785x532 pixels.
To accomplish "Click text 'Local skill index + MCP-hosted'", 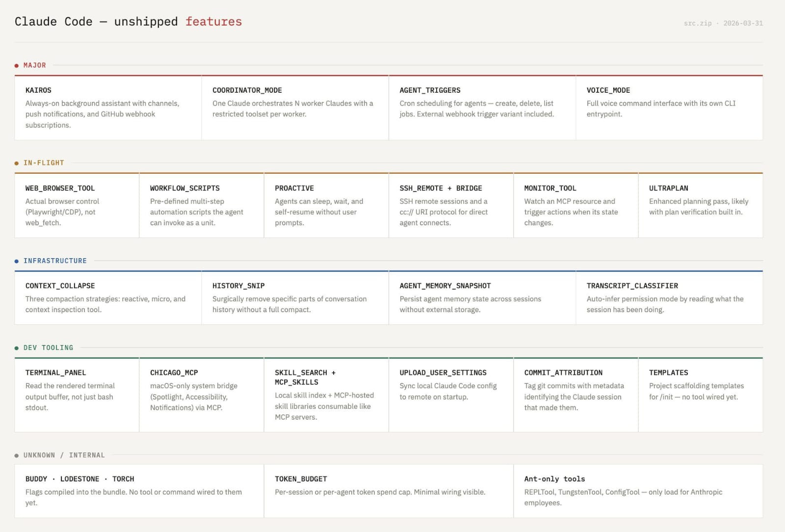I will click(x=324, y=395).
